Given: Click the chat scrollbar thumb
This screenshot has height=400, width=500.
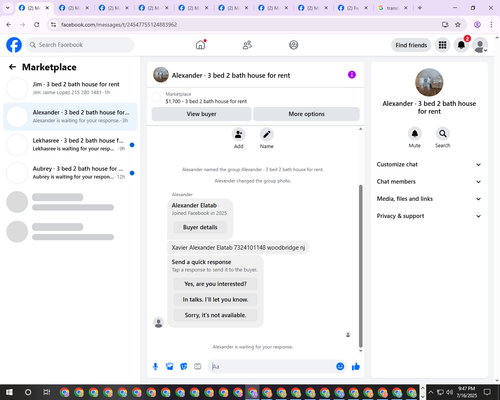Looking at the screenshot, I should (360, 266).
